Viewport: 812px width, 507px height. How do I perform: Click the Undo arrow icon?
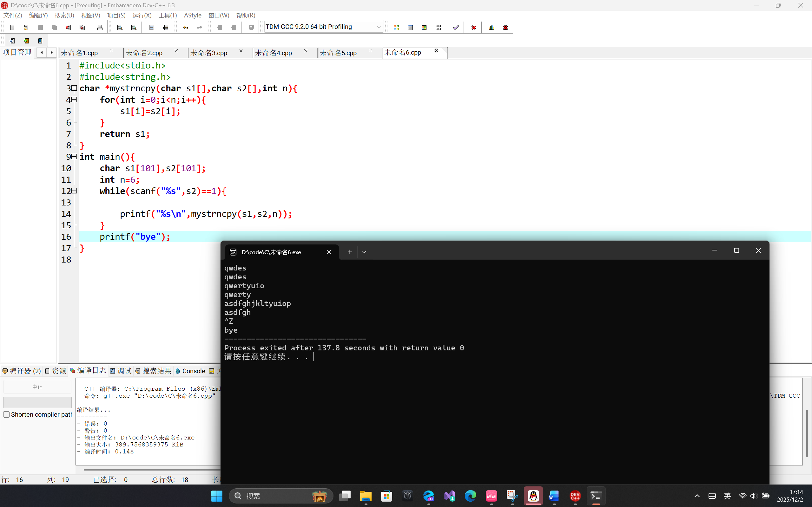186,28
